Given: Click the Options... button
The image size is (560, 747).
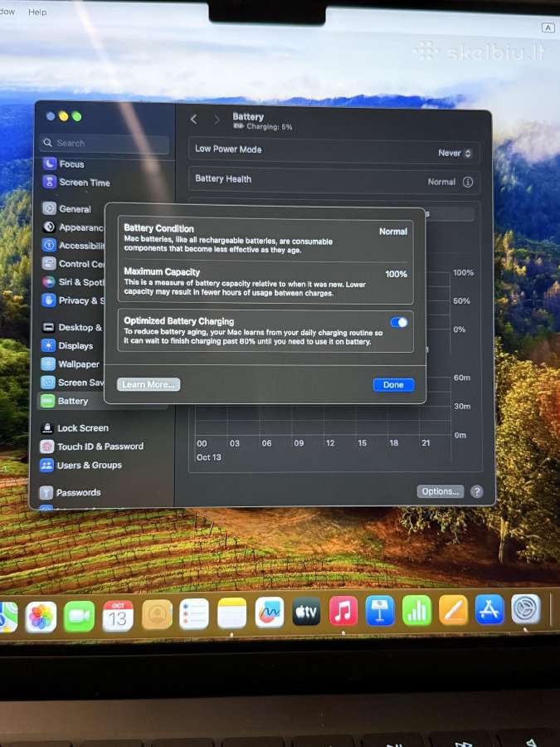Looking at the screenshot, I should coord(440,491).
